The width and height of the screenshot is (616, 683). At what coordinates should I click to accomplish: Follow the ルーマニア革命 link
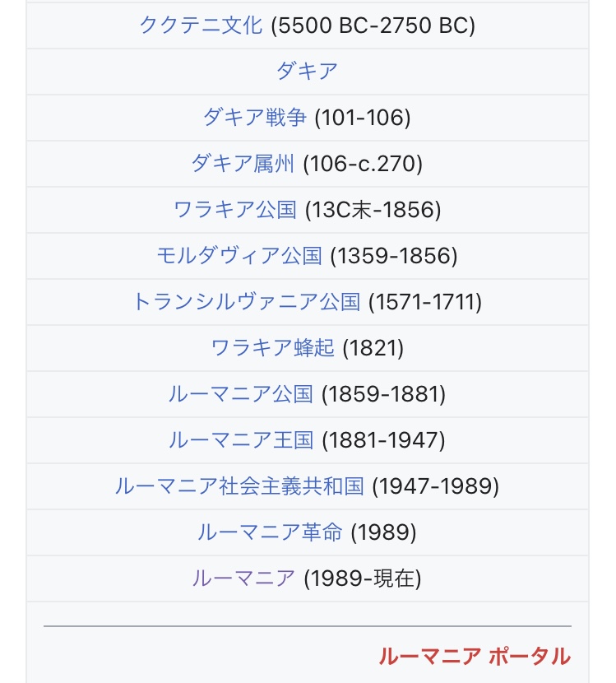269,532
